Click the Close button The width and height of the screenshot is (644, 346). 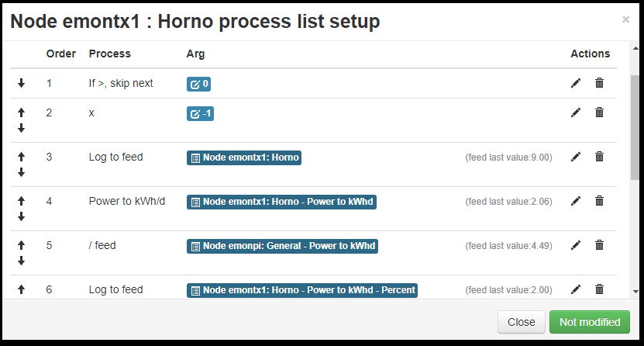pyautogui.click(x=522, y=322)
